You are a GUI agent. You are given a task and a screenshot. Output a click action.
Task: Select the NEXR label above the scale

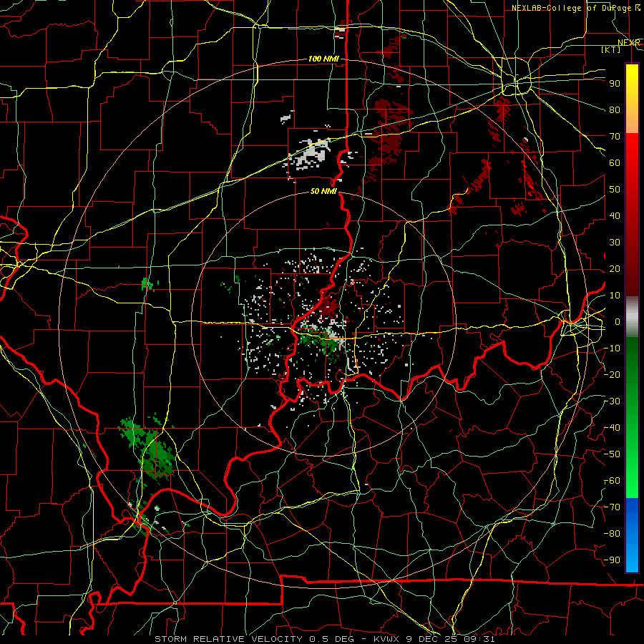[629, 43]
